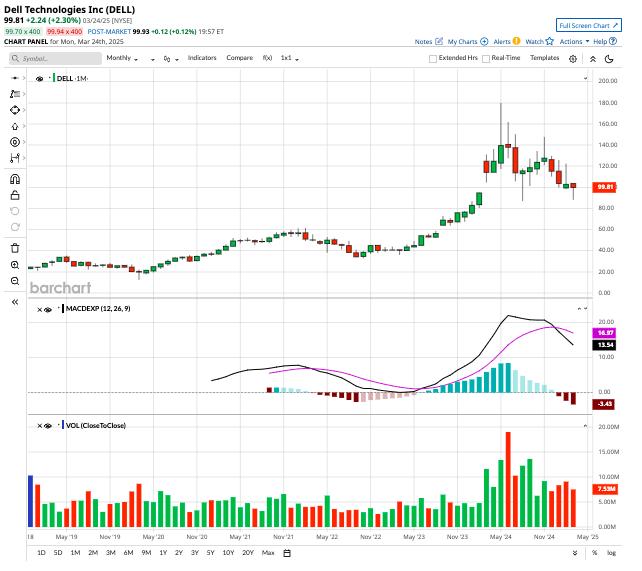Open the Alerts link
Image resolution: width=642 pixels, height=571 pixels.
pyautogui.click(x=502, y=41)
